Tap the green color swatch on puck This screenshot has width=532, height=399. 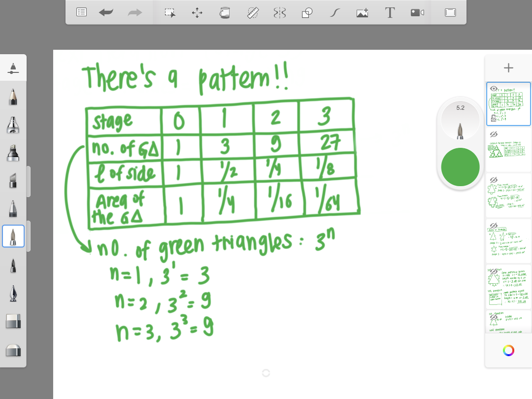[460, 167]
